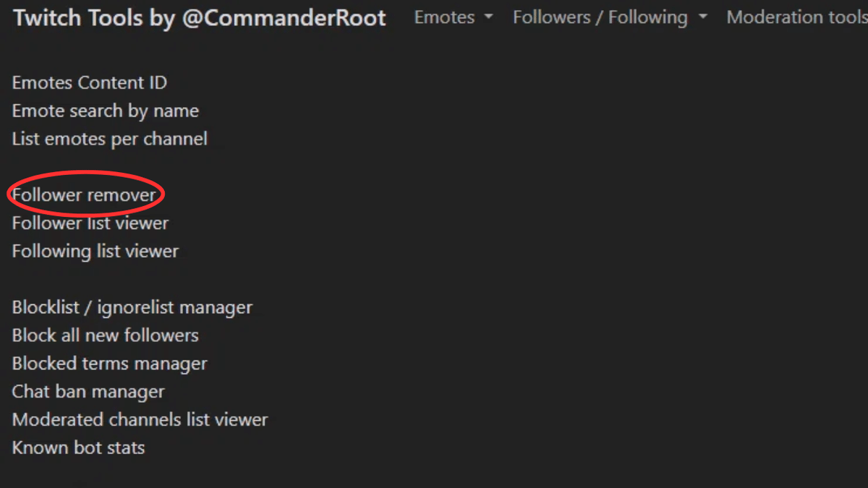Image resolution: width=868 pixels, height=488 pixels.
Task: Click the Twitch Tools by @CommanderRoot title
Action: 197,18
